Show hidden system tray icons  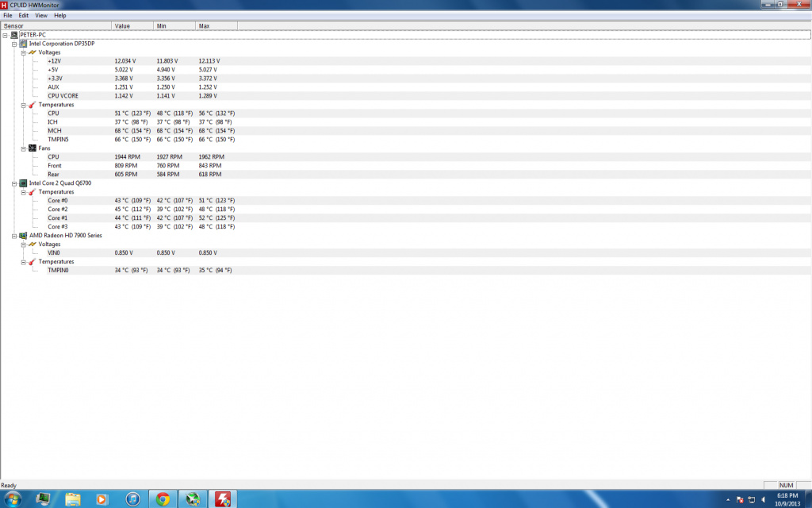tap(728, 499)
